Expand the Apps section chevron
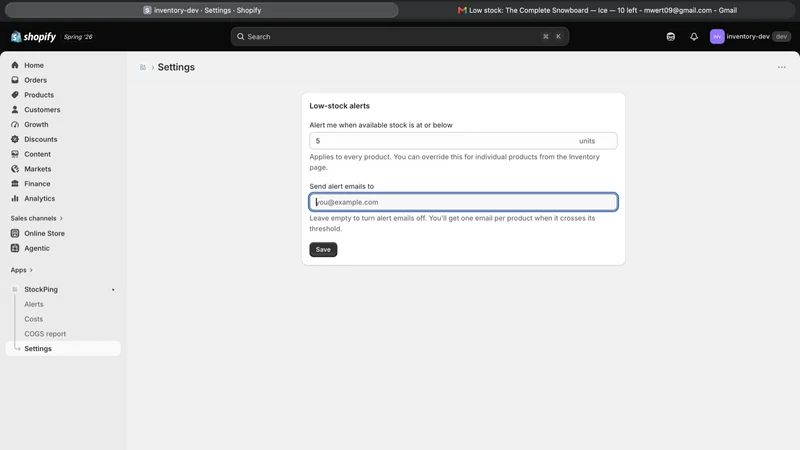Image resolution: width=800 pixels, height=450 pixels. coord(31,270)
